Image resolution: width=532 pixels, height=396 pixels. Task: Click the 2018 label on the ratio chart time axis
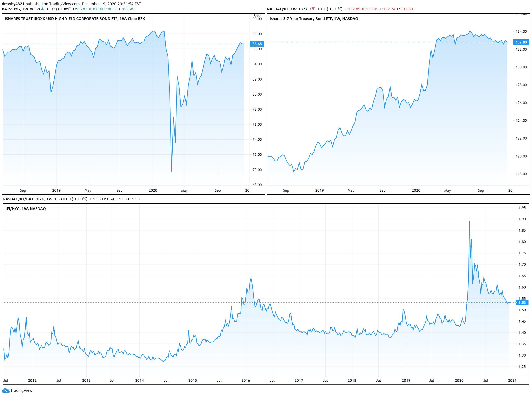click(352, 381)
